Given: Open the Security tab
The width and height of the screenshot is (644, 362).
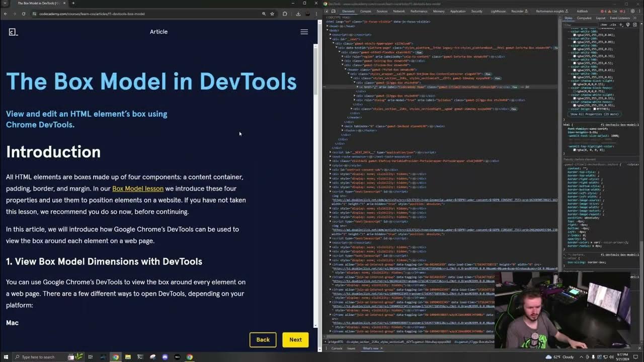Looking at the screenshot, I should tap(476, 11).
